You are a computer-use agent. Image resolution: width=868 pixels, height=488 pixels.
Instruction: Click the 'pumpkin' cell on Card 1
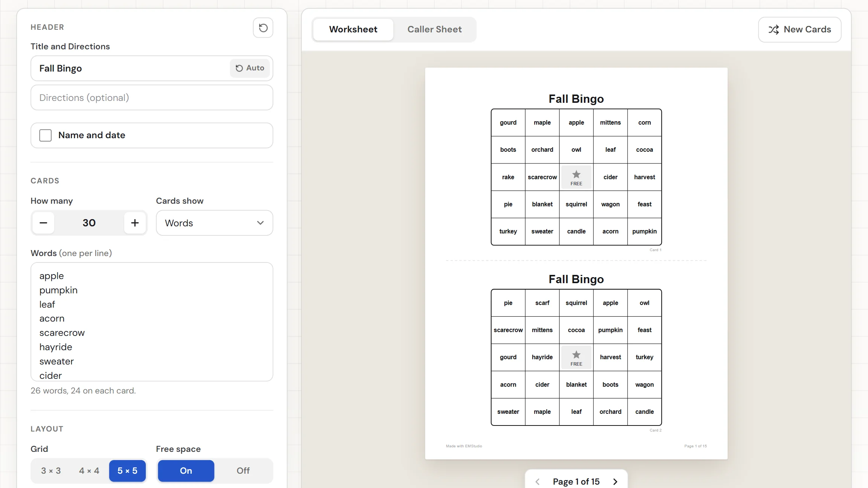[645, 232]
